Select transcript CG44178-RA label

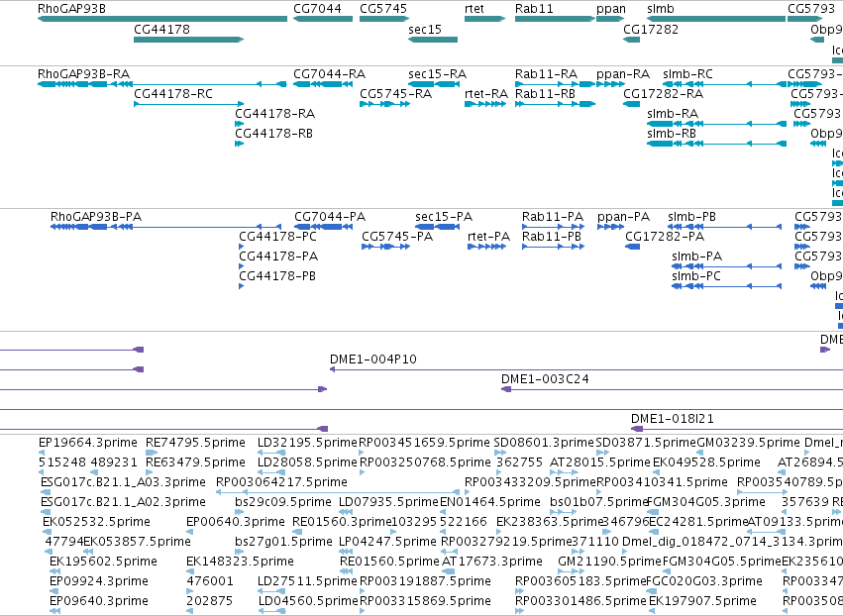coord(274,114)
